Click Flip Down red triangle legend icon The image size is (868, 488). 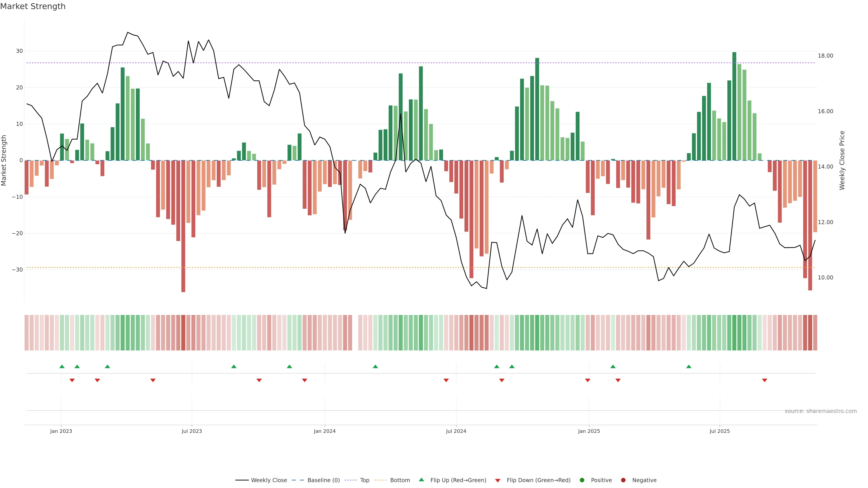coord(498,481)
